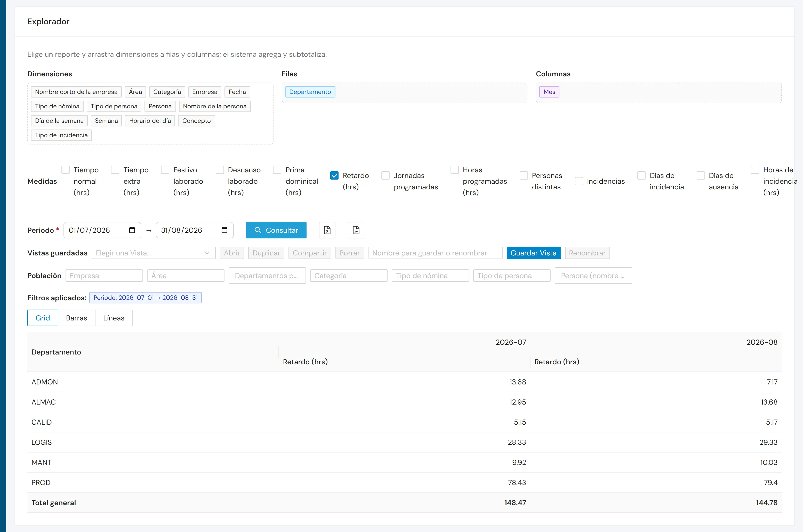
Task: Export results to PDF file icon
Action: point(356,230)
